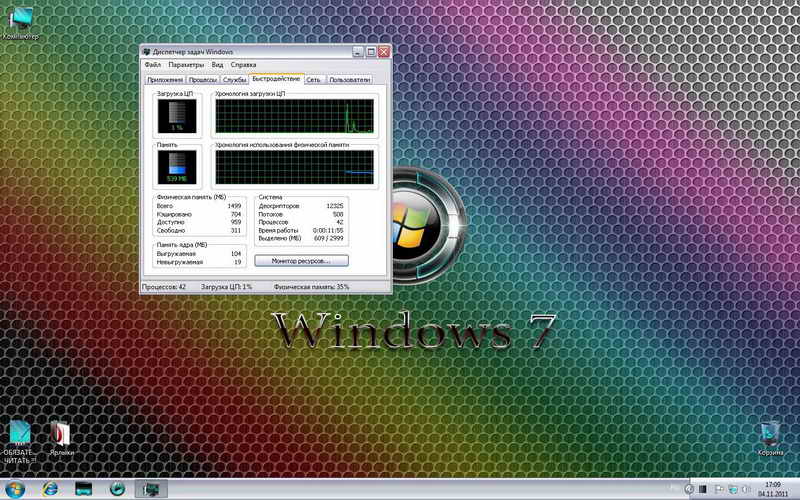This screenshot has width=800, height=500.
Task: Open the Action Center flag tray icon
Action: point(718,490)
